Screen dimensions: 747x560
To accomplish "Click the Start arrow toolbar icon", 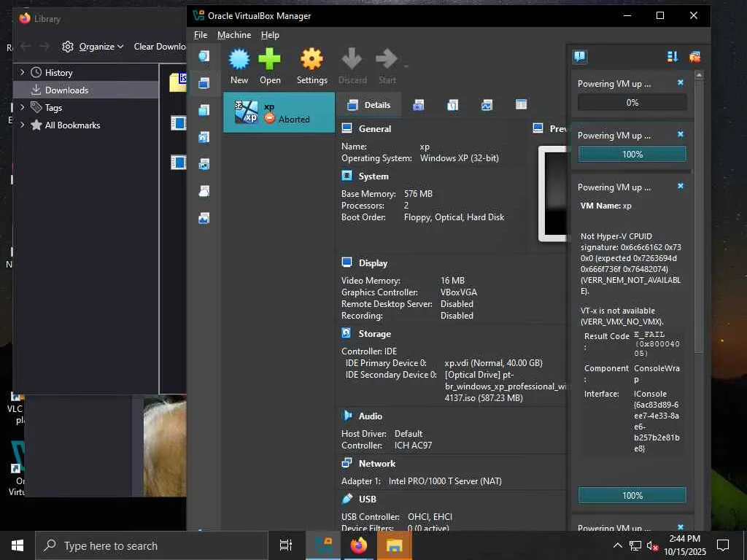I will (x=387, y=59).
